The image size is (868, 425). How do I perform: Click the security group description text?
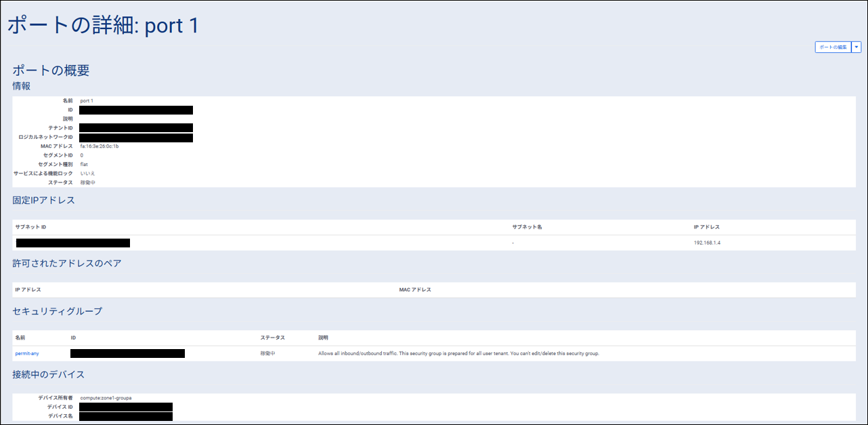pyautogui.click(x=458, y=353)
